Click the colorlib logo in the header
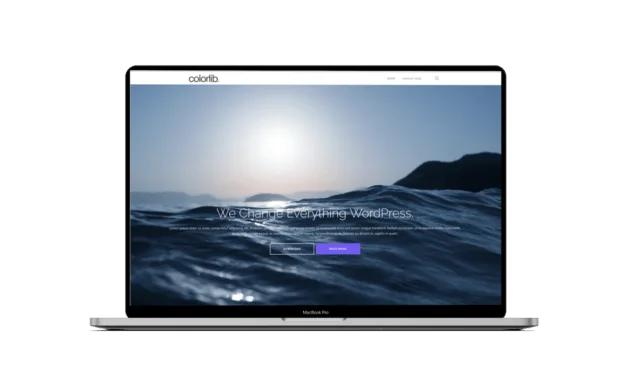Viewport: 630px width, 380px height. (204, 79)
